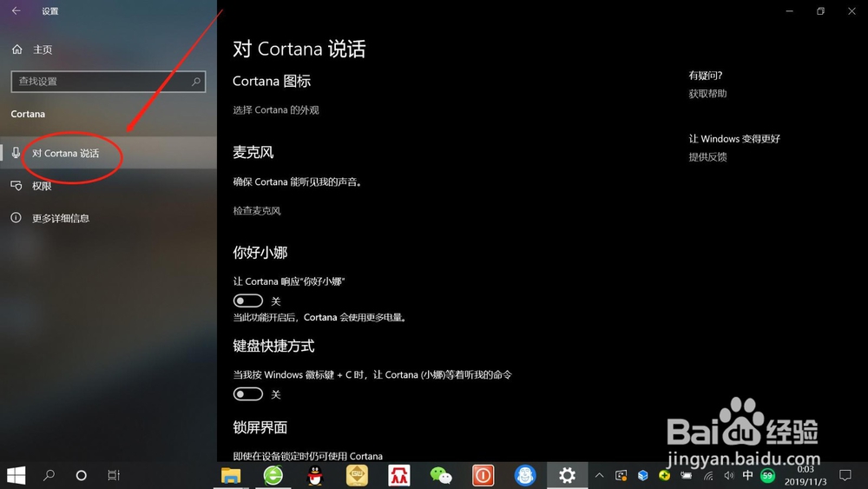Click the yellow plus tray icon
The image size is (868, 489).
(x=664, y=475)
